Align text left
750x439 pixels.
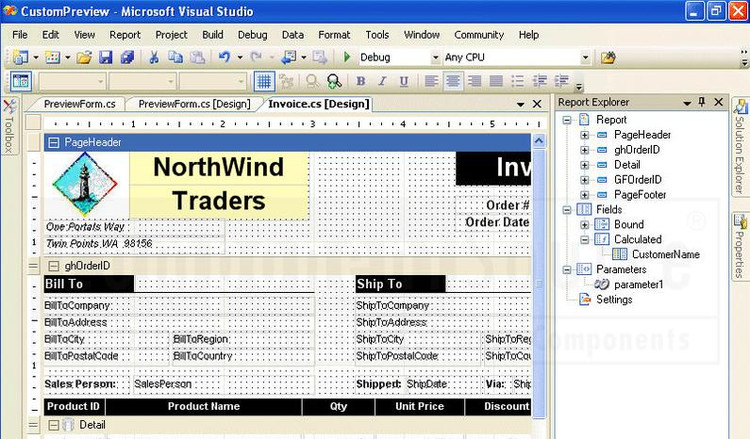click(x=431, y=81)
